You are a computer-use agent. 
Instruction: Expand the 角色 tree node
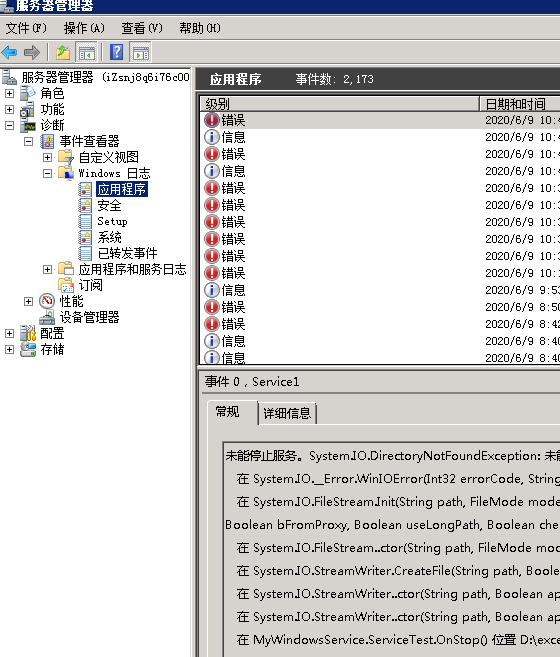[9, 93]
